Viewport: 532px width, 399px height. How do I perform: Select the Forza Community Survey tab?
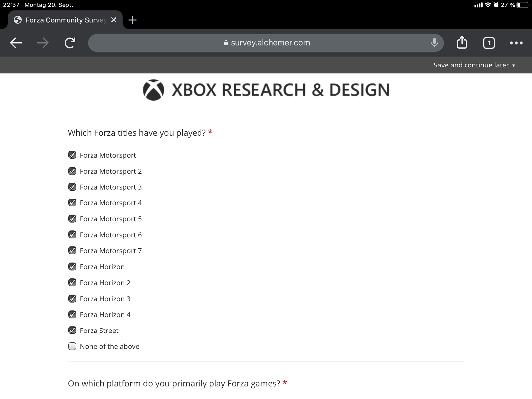[x=65, y=20]
